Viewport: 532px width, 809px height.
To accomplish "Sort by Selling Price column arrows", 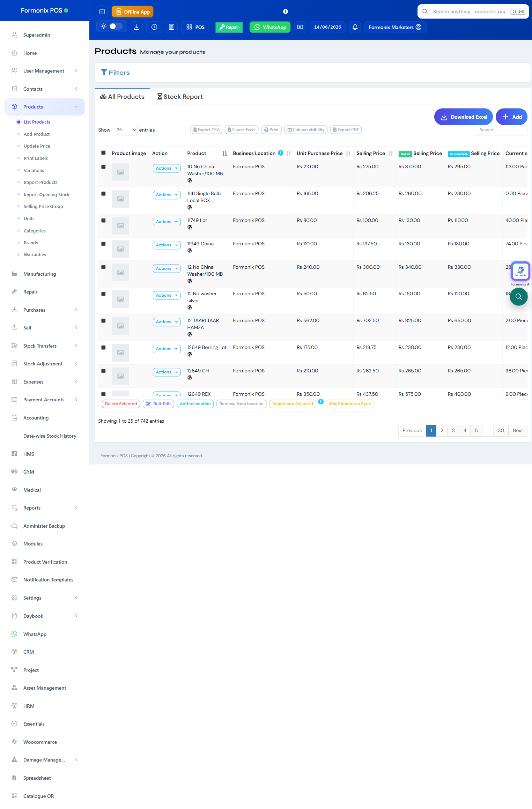I will pos(390,154).
